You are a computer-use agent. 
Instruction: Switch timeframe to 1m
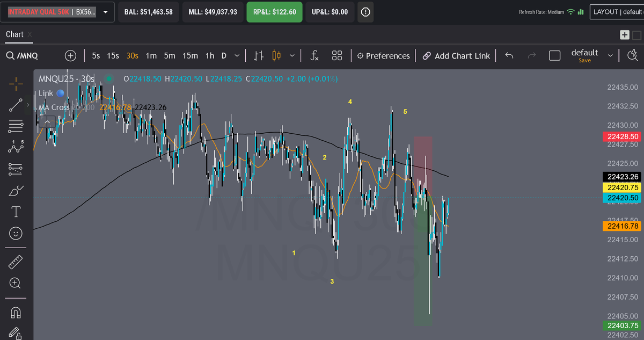click(151, 55)
